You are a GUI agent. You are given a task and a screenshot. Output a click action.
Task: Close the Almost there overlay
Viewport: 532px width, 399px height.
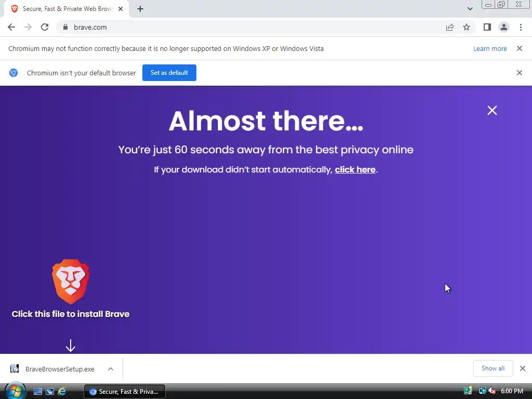click(x=492, y=110)
